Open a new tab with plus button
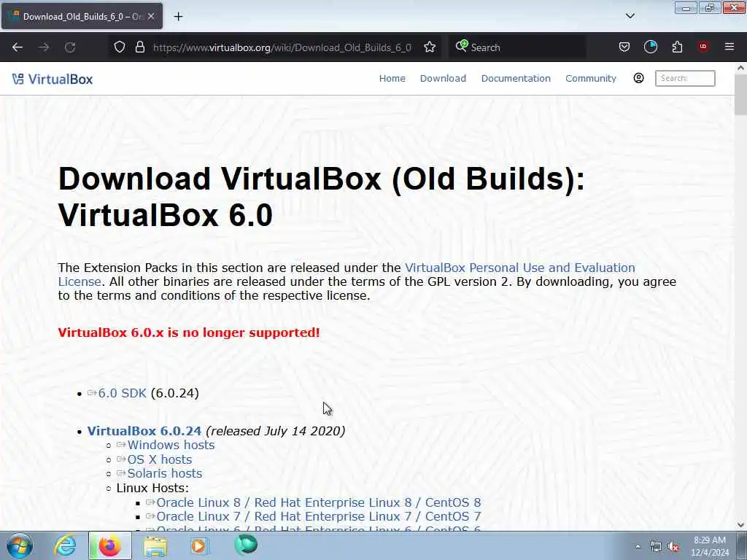Screen dimensions: 747x560 (178, 16)
